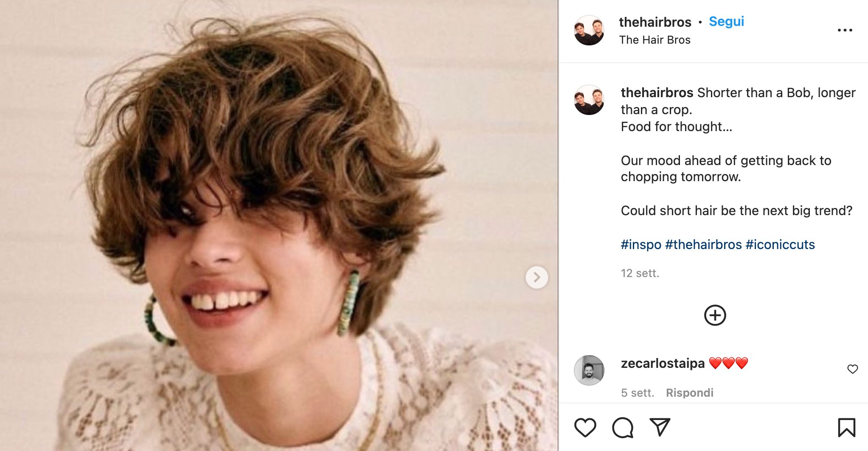The height and width of the screenshot is (451, 868).
Task: Open the three-dot post options menu
Action: click(845, 30)
